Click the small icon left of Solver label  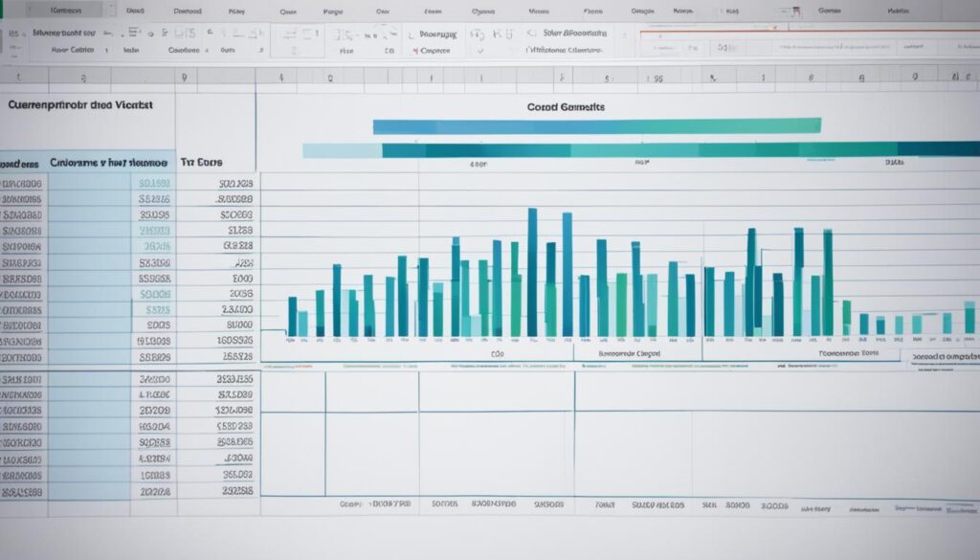[x=529, y=33]
